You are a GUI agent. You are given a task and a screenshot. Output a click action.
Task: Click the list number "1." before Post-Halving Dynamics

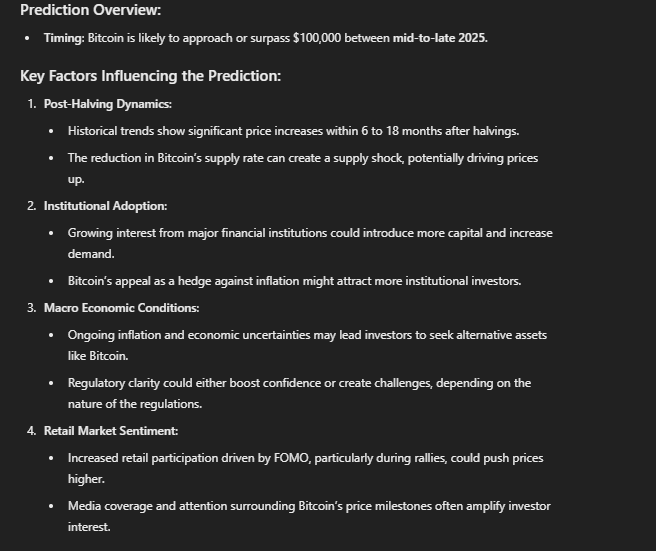pyautogui.click(x=32, y=104)
